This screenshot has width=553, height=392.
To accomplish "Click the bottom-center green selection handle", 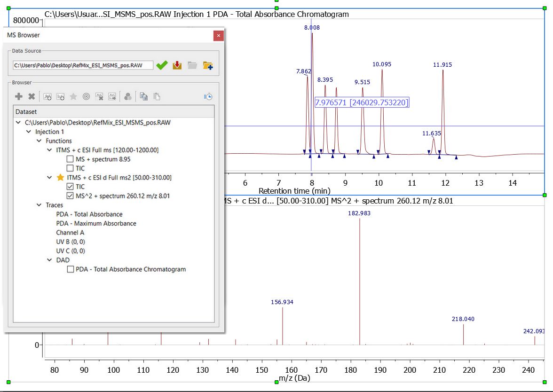I will [276, 382].
